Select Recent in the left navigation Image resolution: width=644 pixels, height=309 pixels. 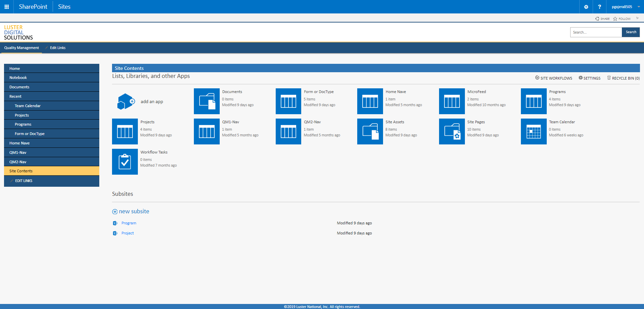(x=52, y=96)
